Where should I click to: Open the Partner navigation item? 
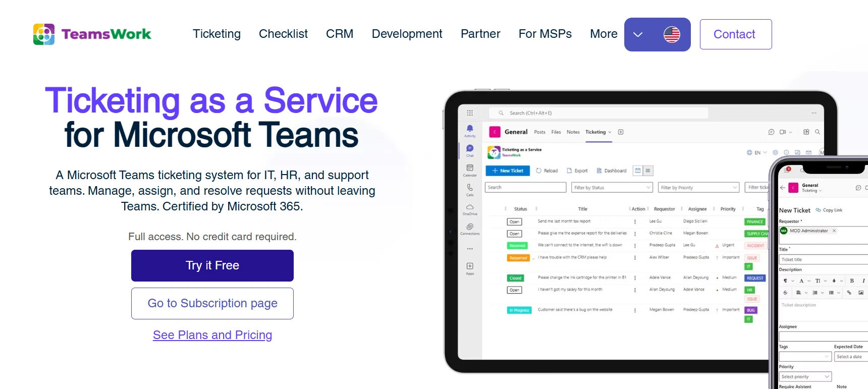pos(480,34)
